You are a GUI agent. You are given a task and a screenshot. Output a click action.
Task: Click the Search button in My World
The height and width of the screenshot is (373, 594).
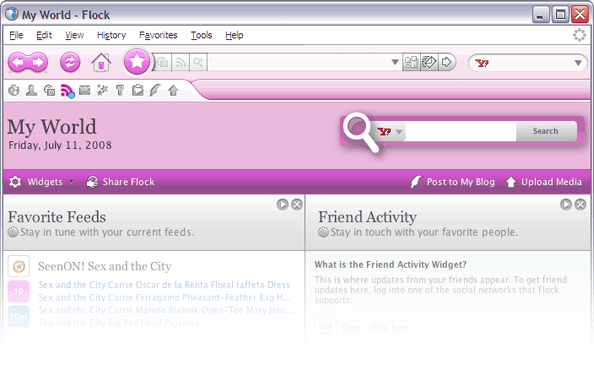[x=546, y=131]
